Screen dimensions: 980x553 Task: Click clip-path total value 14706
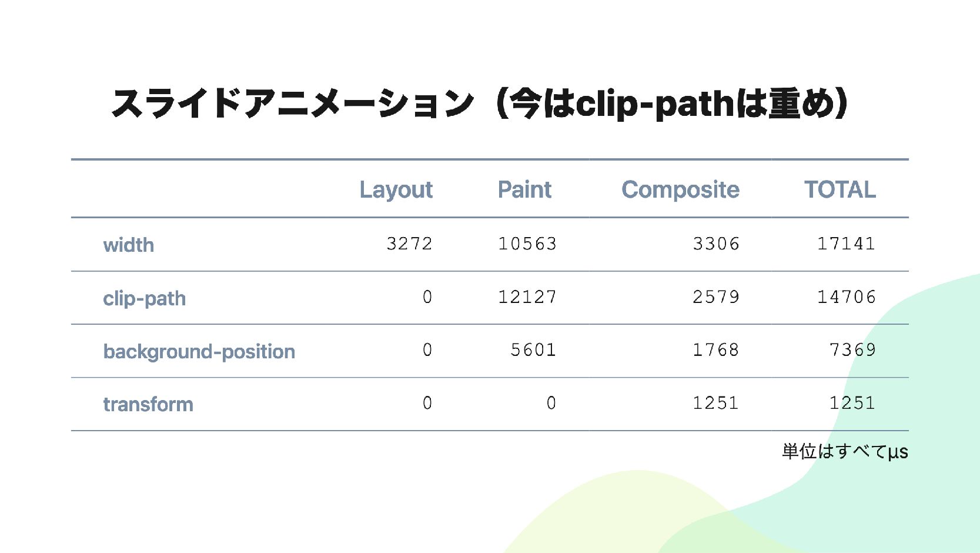(x=846, y=297)
